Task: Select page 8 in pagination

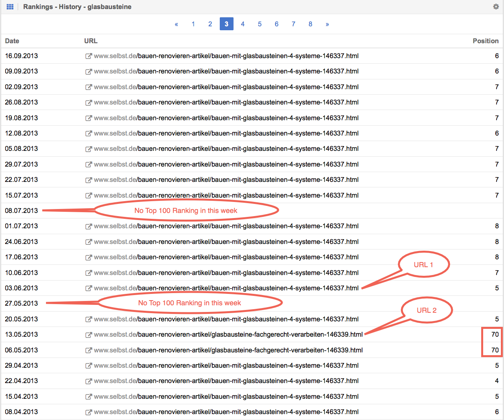Action: click(310, 24)
